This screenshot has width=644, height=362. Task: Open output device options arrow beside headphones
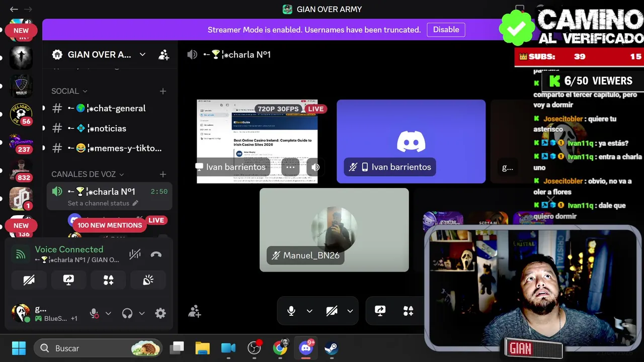click(142, 313)
